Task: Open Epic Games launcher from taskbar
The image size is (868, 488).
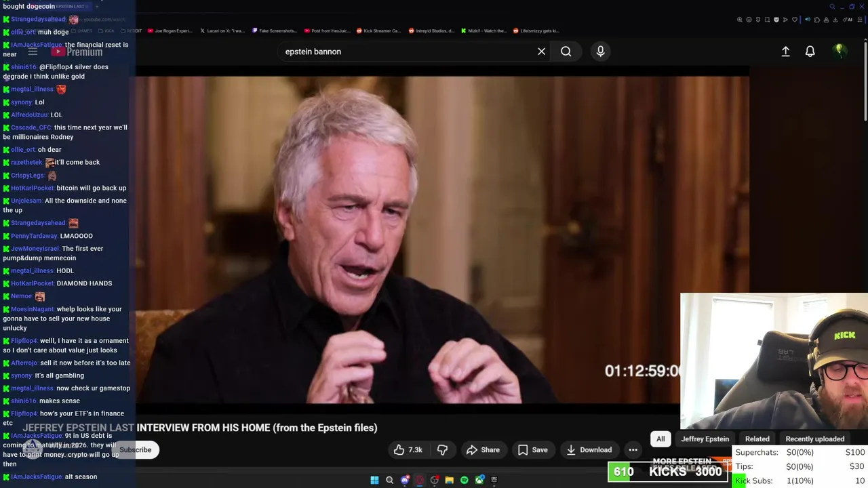Action: (x=494, y=480)
